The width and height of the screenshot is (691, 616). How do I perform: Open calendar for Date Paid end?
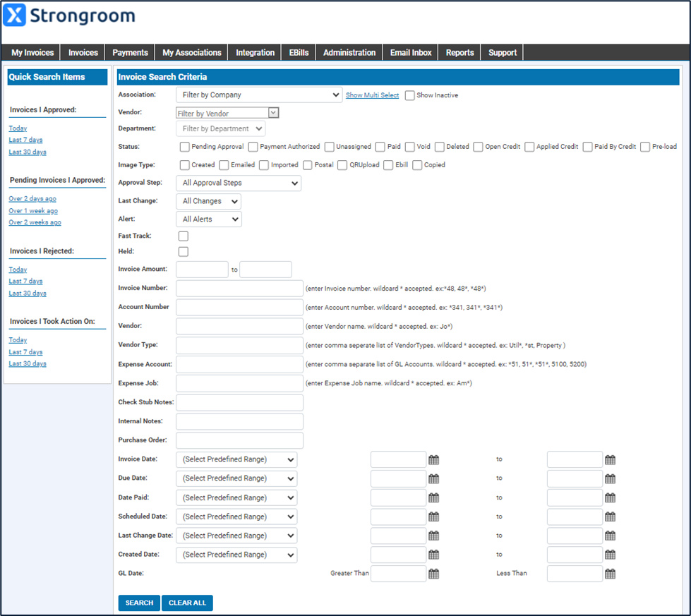[610, 497]
